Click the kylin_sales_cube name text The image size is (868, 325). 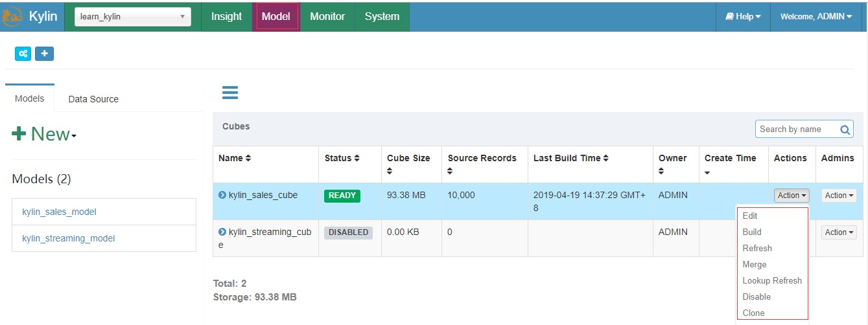click(x=263, y=195)
